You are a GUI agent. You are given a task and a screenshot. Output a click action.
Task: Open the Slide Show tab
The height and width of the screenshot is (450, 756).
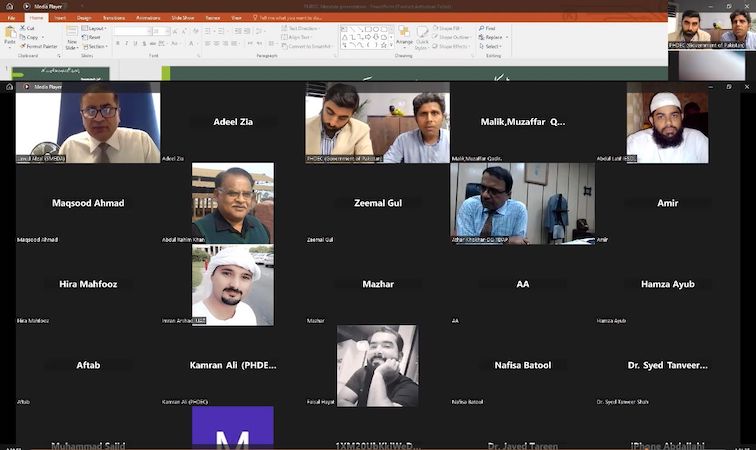tap(183, 17)
